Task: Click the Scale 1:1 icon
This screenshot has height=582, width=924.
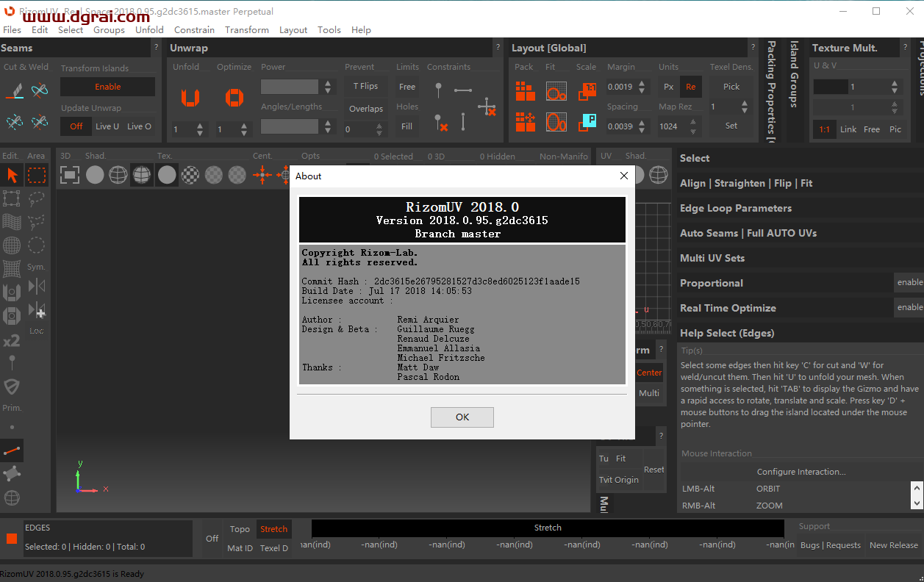Action: (x=587, y=91)
